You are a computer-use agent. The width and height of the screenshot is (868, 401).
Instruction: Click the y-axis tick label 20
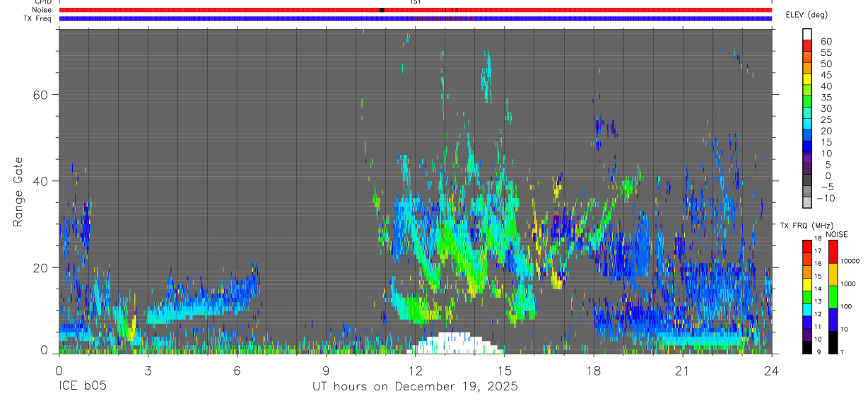(41, 267)
